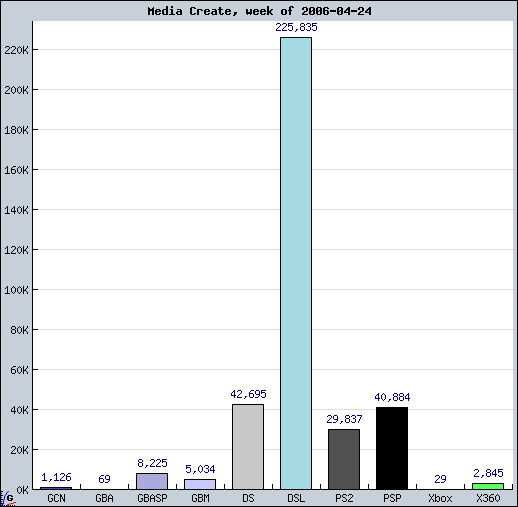The image size is (518, 507).
Task: Click the small logo icon in bottom-left corner
Action: 7,498
